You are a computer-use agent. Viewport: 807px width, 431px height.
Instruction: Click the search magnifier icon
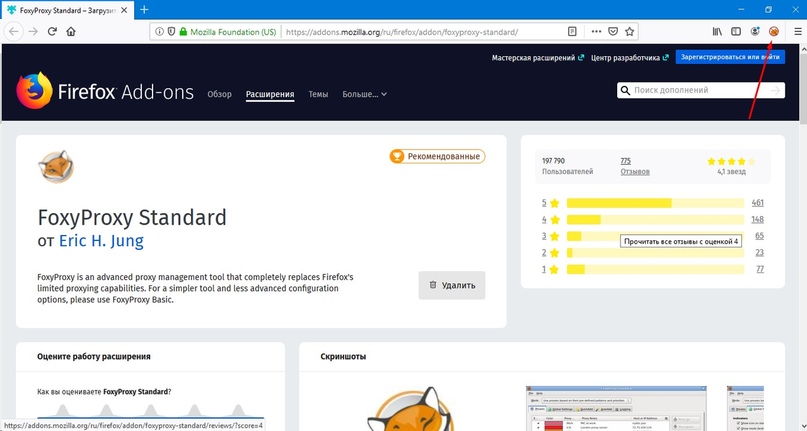pos(625,91)
